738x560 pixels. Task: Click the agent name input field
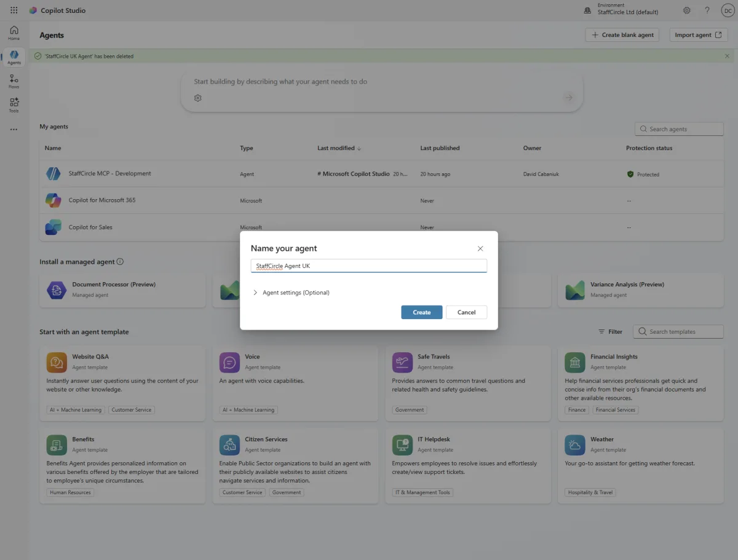pyautogui.click(x=369, y=266)
